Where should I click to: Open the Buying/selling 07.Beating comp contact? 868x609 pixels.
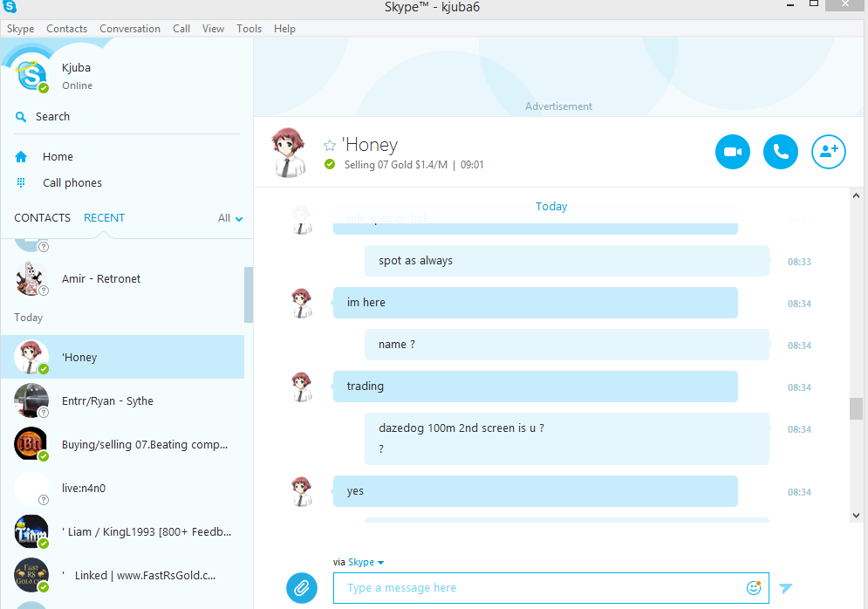(122, 445)
